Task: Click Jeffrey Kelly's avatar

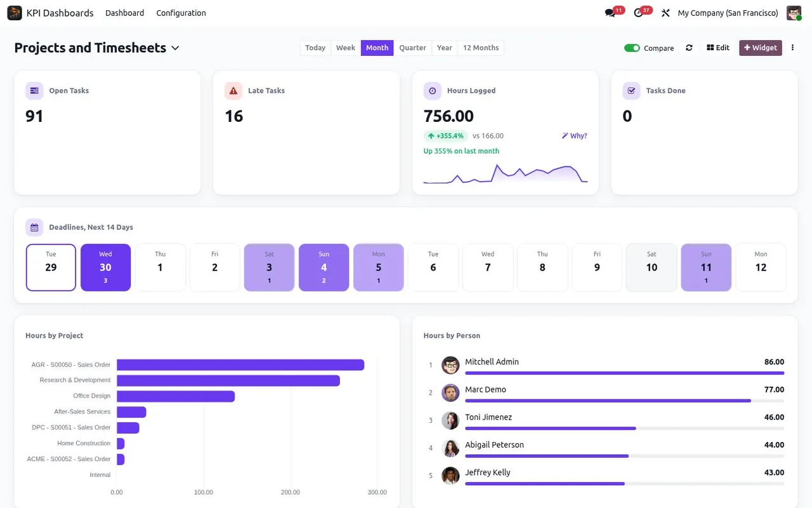Action: coord(450,476)
